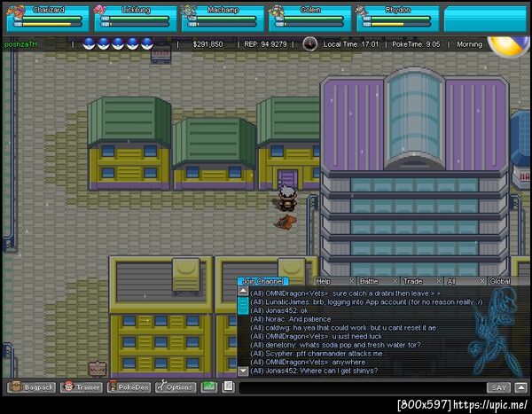Viewport: 532px width, 414px height.
Task: Click the caldwg 'ha yea' message
Action: [x=343, y=328]
